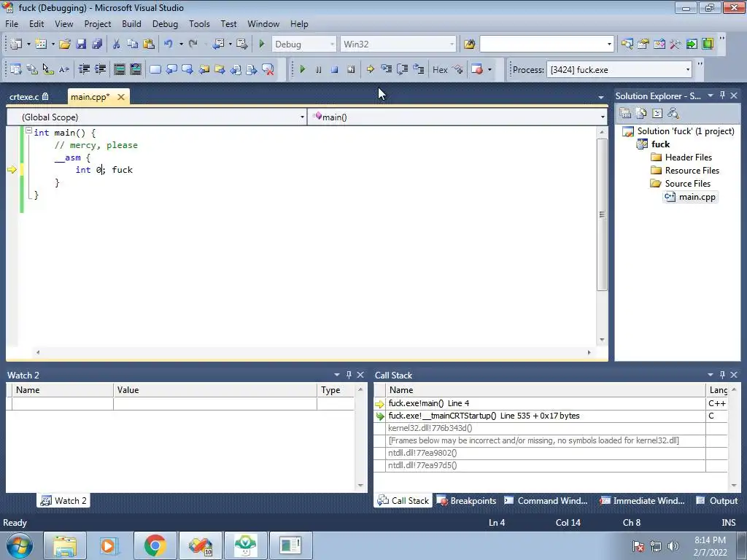Click the editor vertical scrollbar thumb
The image size is (747, 560).
tap(602, 214)
